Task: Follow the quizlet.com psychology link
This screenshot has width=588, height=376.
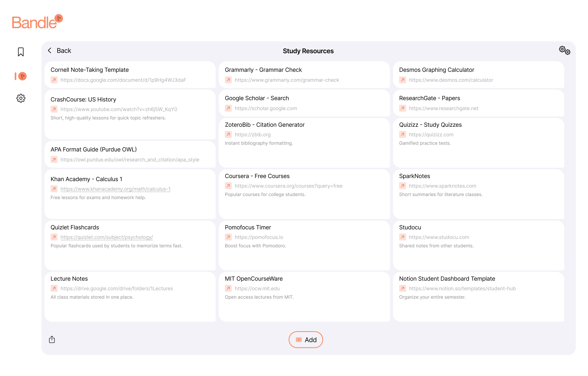Action: tap(107, 237)
